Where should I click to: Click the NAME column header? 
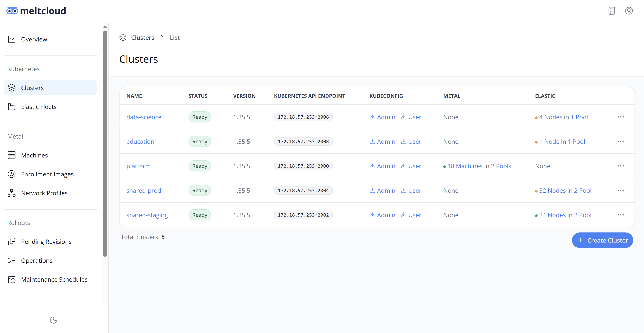tap(134, 96)
